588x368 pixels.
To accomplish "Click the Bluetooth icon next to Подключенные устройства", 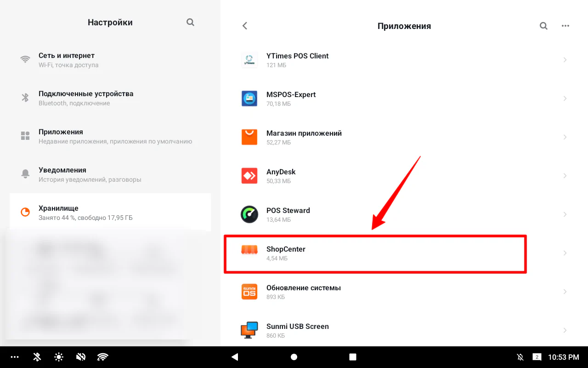I will 25,98.
